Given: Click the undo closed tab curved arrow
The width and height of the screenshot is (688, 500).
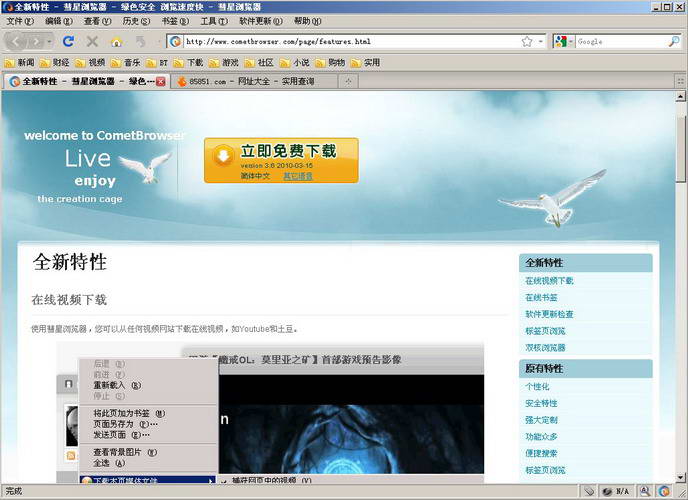Looking at the screenshot, I should 140,42.
